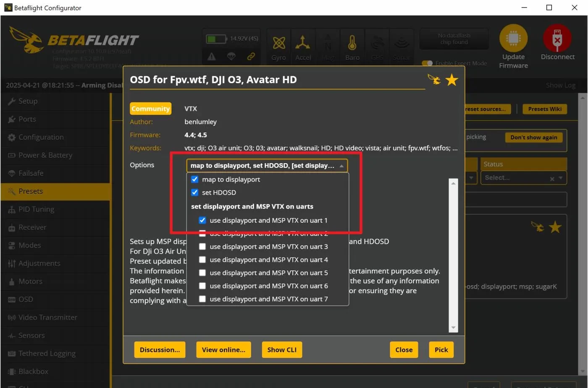Open the OSD tab

(x=55, y=299)
